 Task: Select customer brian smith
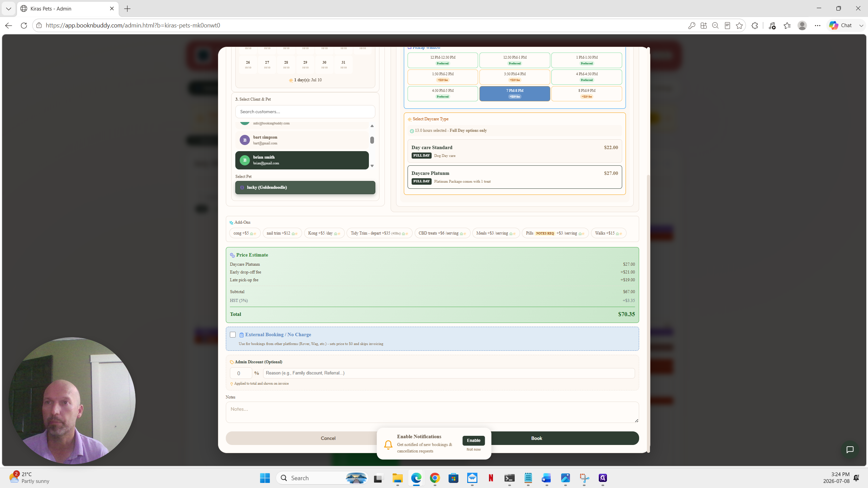tap(302, 160)
